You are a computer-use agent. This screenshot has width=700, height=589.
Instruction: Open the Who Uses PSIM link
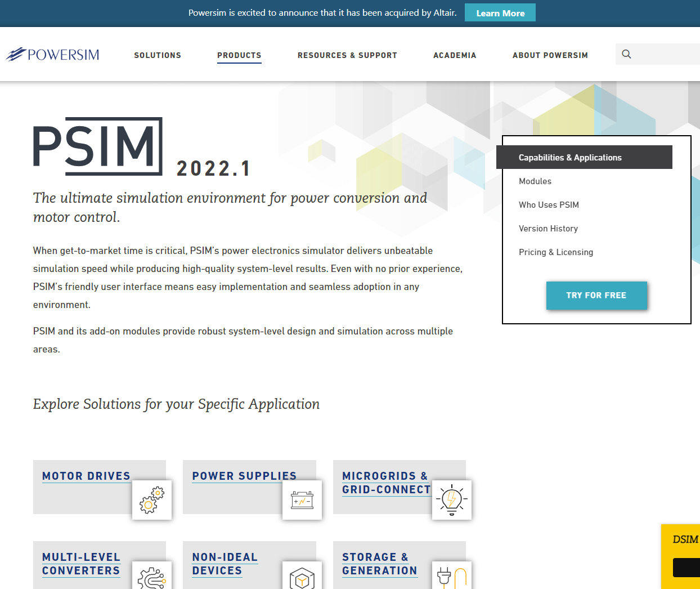[549, 205]
